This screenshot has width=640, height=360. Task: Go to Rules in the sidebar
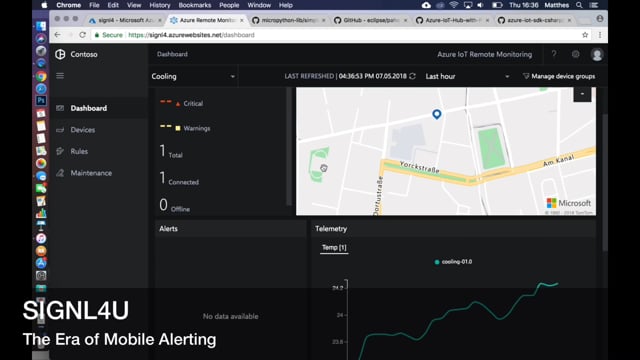click(99, 151)
